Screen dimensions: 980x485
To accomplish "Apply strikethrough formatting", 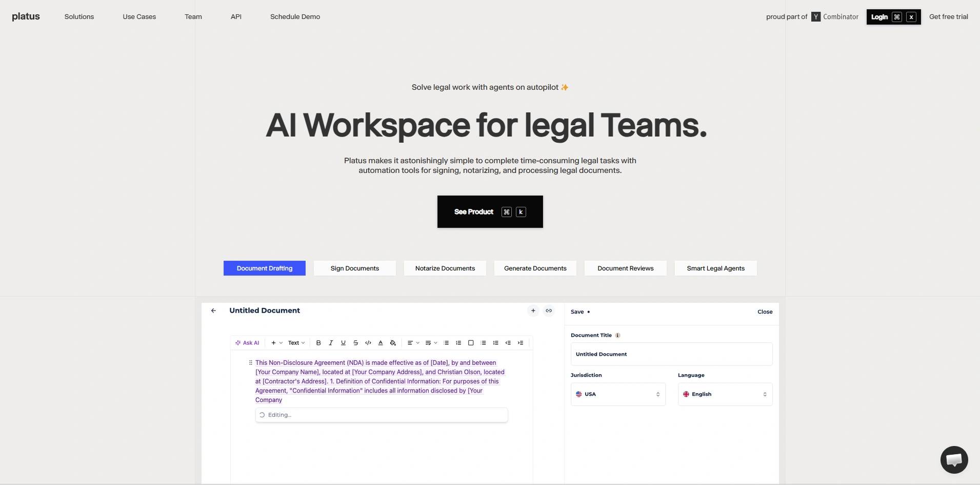I will pyautogui.click(x=355, y=343).
